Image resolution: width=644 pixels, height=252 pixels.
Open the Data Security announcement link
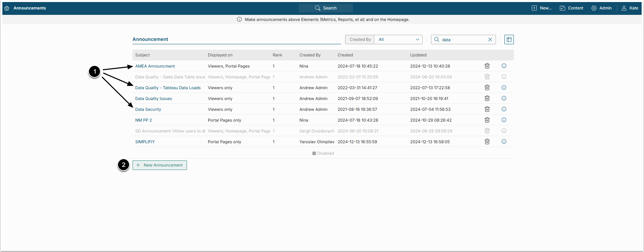148,109
